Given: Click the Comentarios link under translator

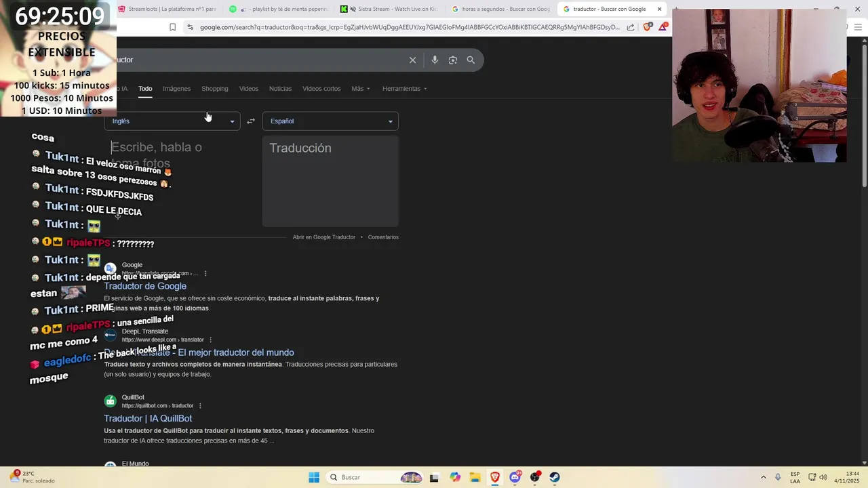Looking at the screenshot, I should click(x=383, y=237).
